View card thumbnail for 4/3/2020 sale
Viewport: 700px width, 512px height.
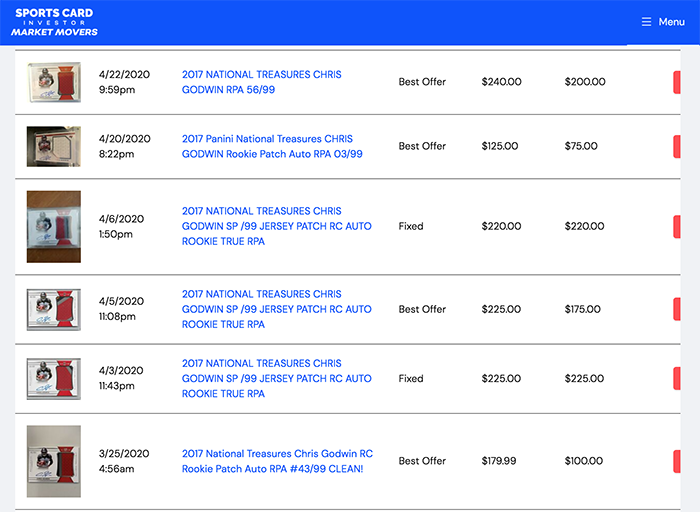coord(54,379)
